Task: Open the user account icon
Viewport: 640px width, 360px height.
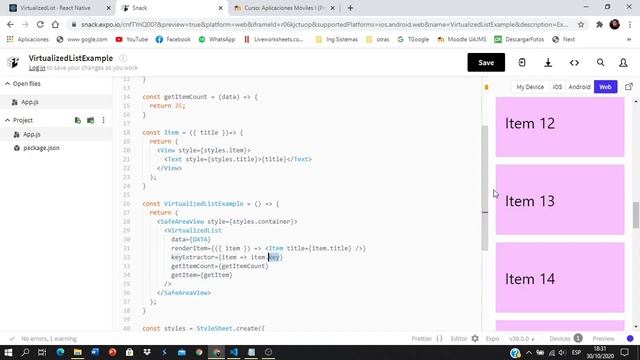Action: coord(623,62)
